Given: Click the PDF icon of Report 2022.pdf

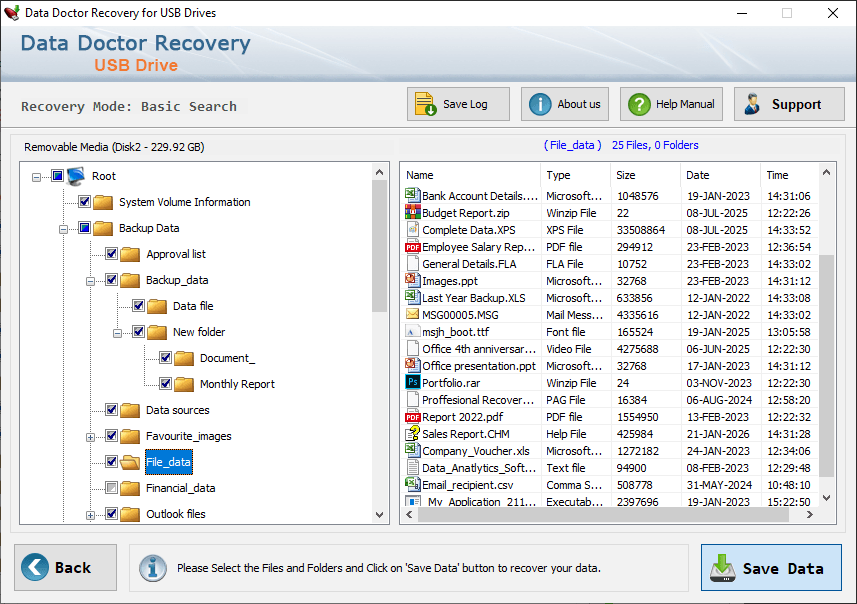Looking at the screenshot, I should 412,416.
